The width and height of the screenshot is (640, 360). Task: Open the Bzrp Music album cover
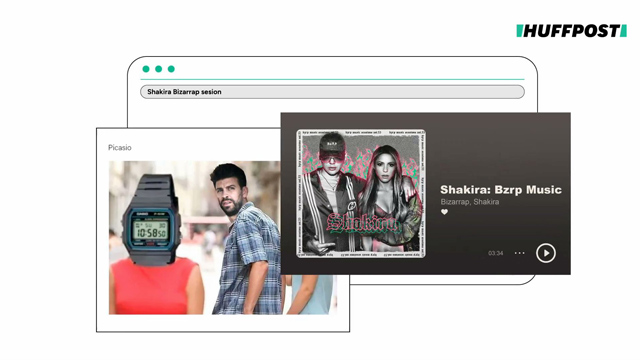[x=361, y=193]
